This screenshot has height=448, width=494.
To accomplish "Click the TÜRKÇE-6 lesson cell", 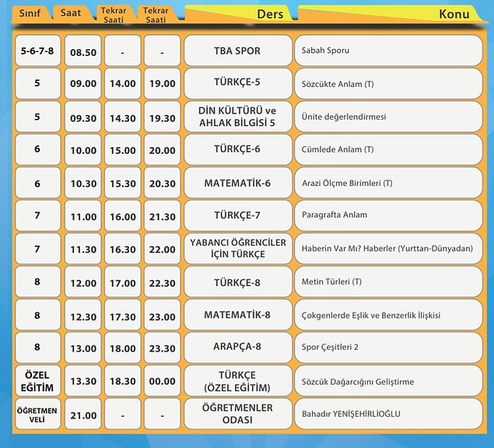I will [238, 149].
